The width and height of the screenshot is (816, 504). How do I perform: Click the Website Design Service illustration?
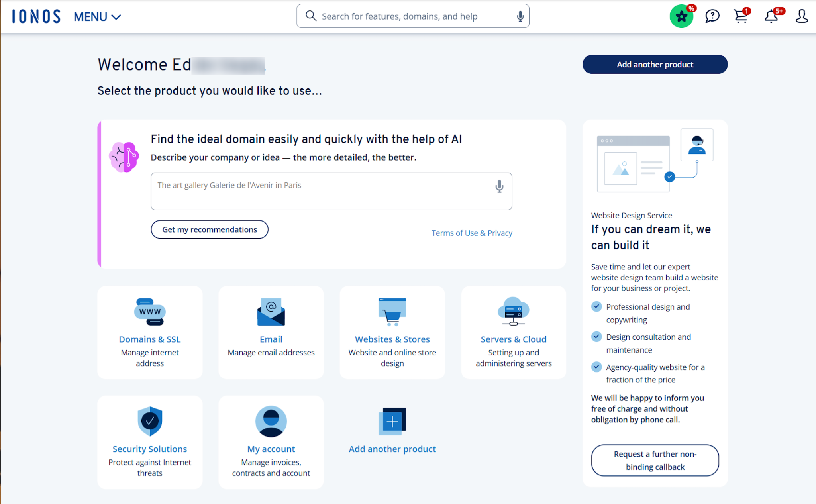pyautogui.click(x=655, y=161)
